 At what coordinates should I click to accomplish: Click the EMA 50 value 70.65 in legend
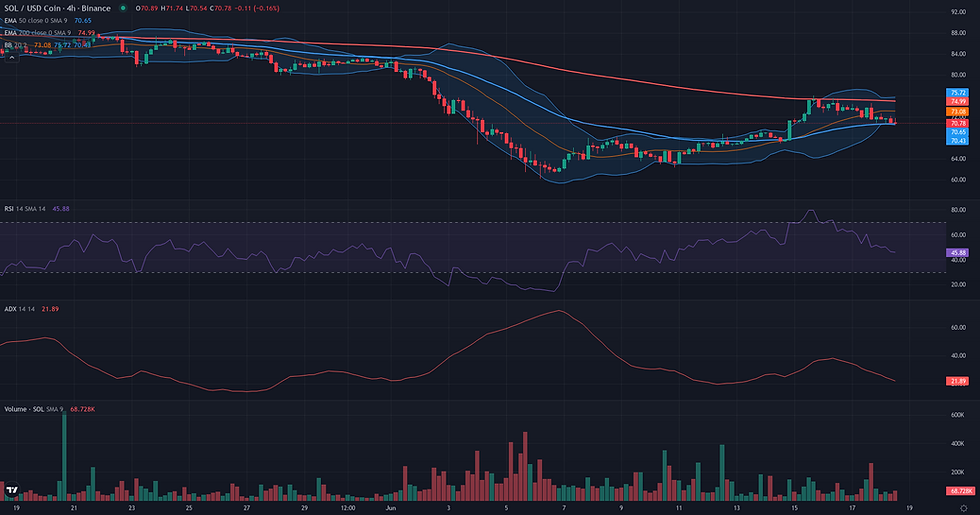tap(82, 21)
